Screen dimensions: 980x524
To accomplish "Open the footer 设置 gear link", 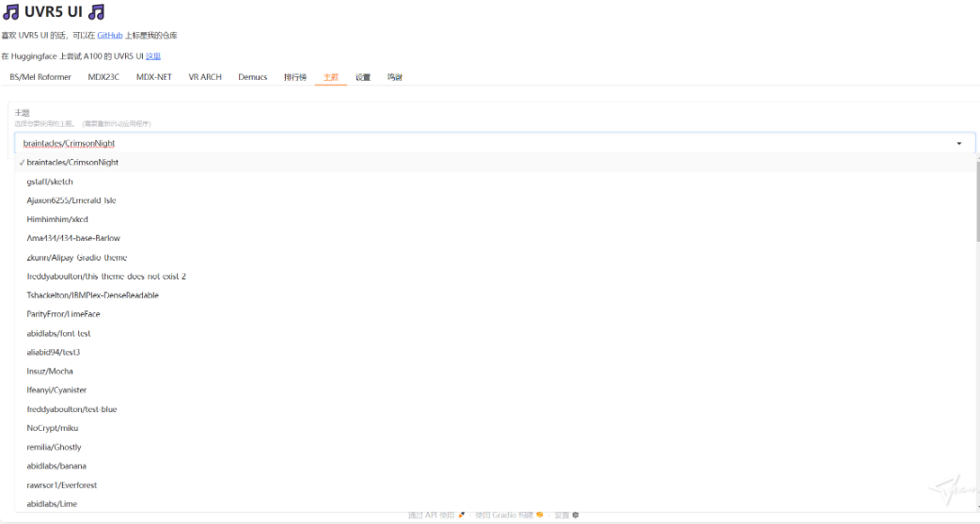I will 566,516.
